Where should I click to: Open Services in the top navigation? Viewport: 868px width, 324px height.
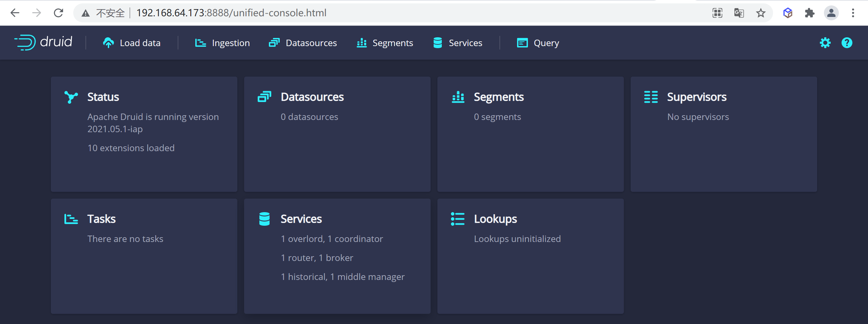(458, 43)
